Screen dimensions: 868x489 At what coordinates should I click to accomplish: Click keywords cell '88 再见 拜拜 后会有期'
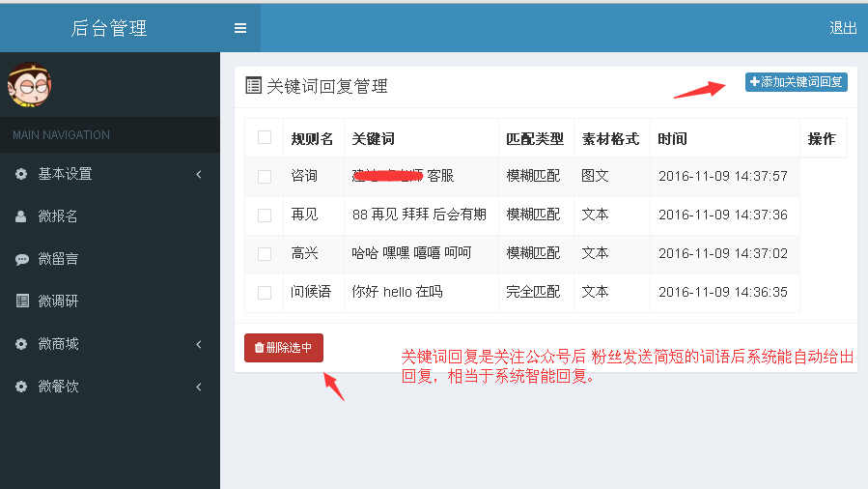[419, 215]
